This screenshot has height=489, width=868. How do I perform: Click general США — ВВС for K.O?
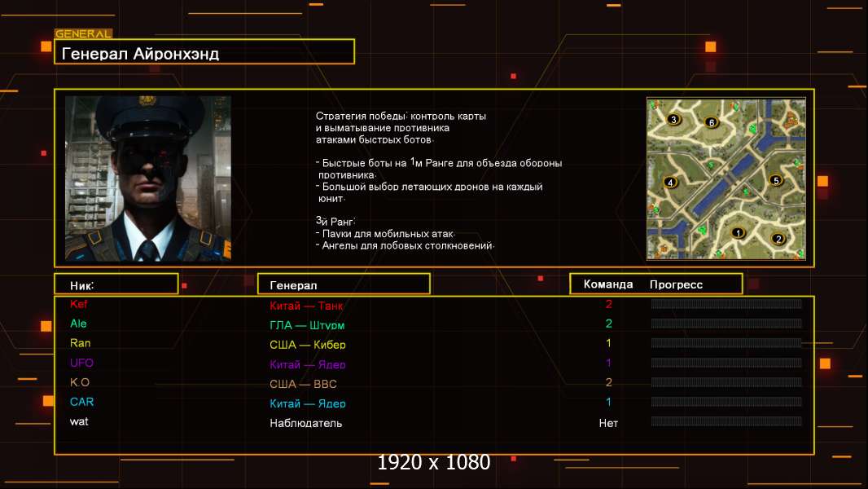point(304,384)
